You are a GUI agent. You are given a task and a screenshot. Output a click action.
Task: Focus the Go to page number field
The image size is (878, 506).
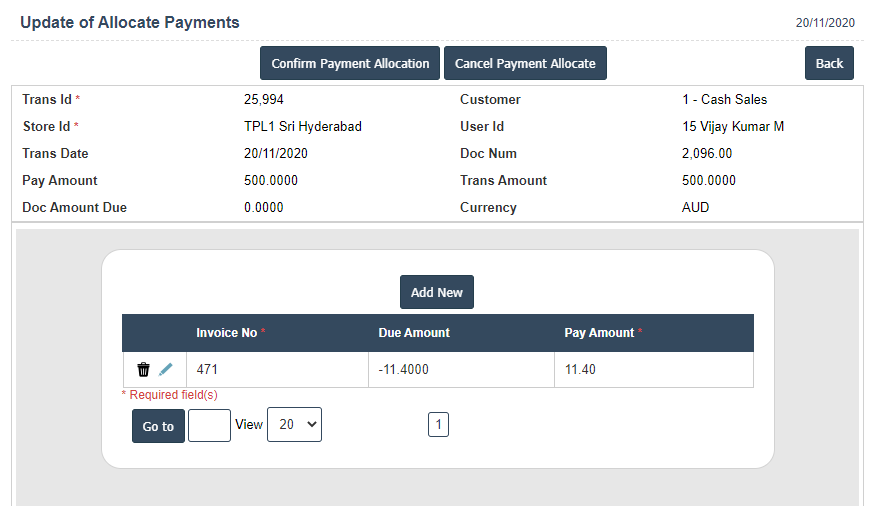click(209, 425)
